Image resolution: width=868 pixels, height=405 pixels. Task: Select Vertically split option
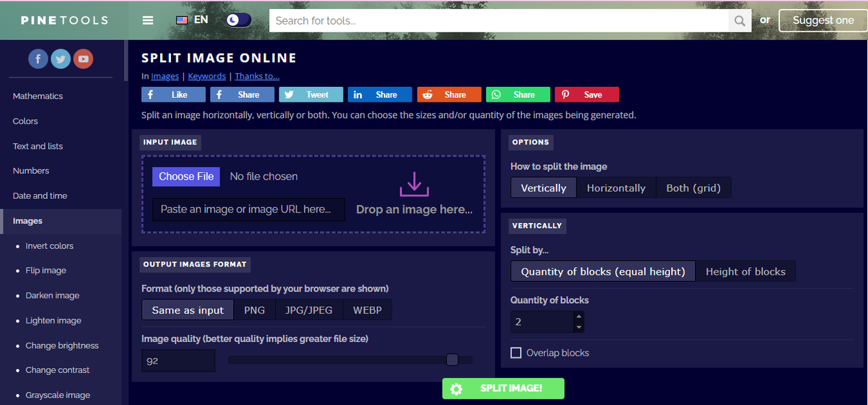coord(543,188)
